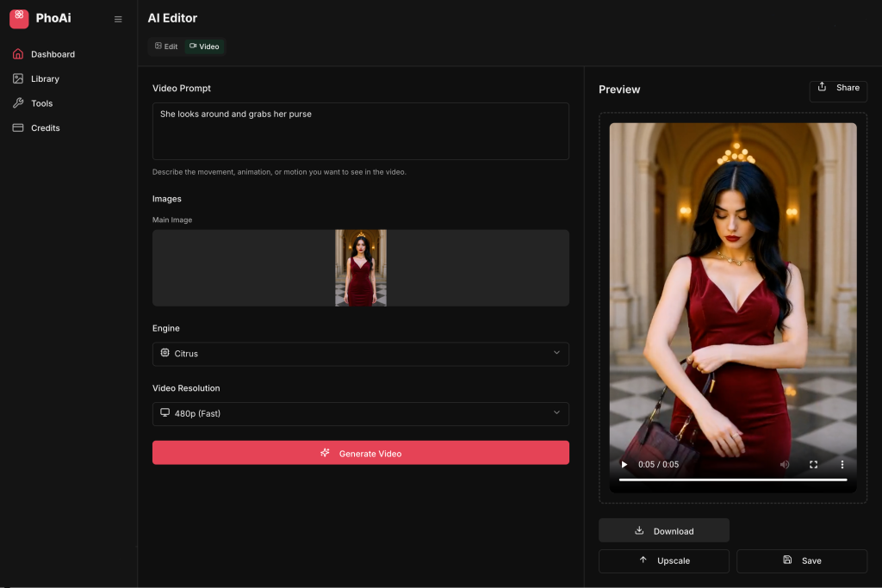Save the generated video

[x=801, y=560]
